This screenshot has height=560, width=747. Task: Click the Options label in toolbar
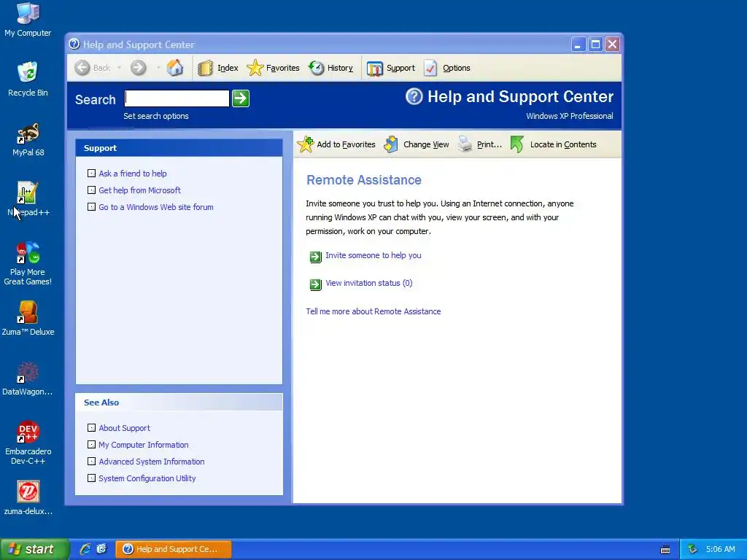coord(457,68)
